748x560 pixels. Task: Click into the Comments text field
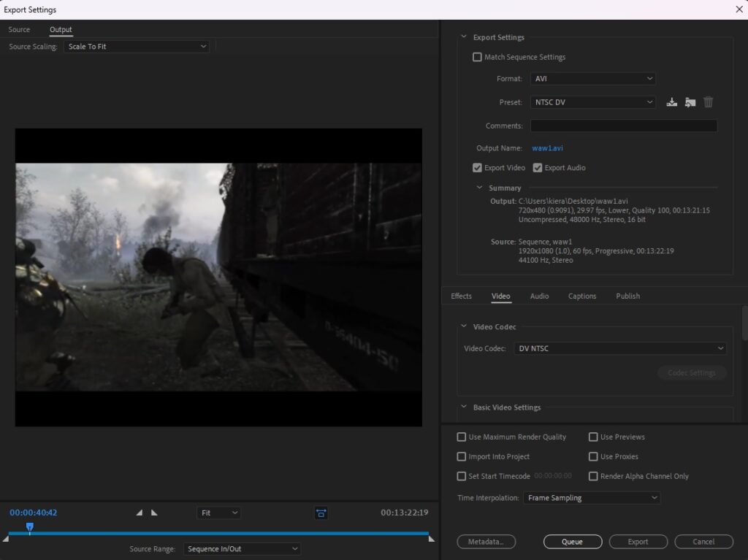(x=623, y=126)
